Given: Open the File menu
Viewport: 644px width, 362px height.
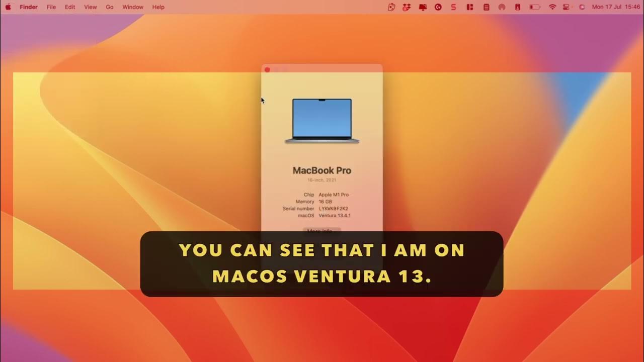Looking at the screenshot, I should coord(51,7).
